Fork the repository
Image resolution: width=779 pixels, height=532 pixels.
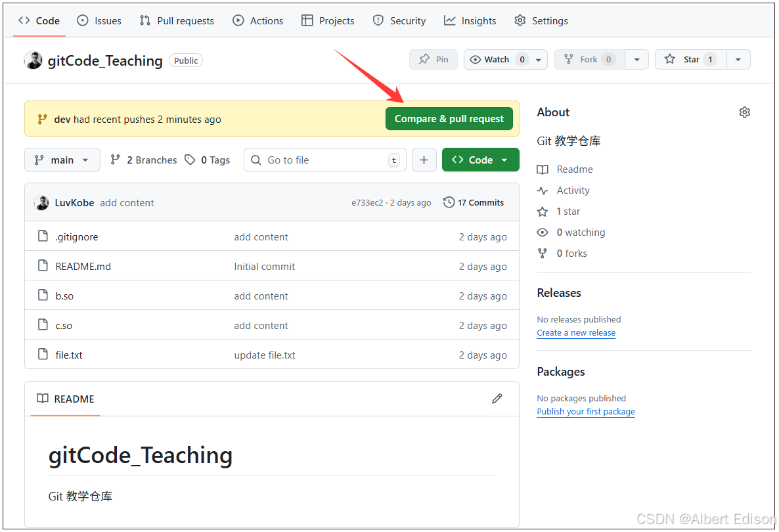(589, 60)
